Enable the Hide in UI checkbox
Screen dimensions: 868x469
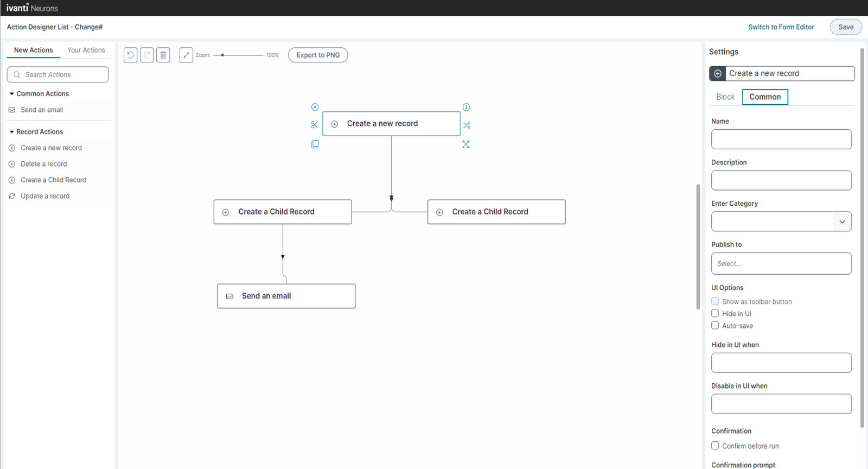tap(715, 314)
